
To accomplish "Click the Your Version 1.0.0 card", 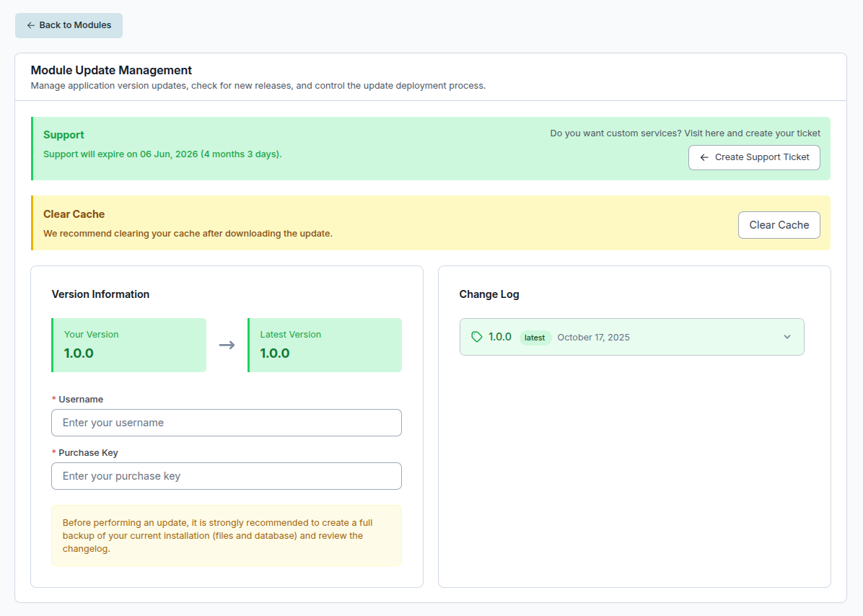I will [x=128, y=345].
